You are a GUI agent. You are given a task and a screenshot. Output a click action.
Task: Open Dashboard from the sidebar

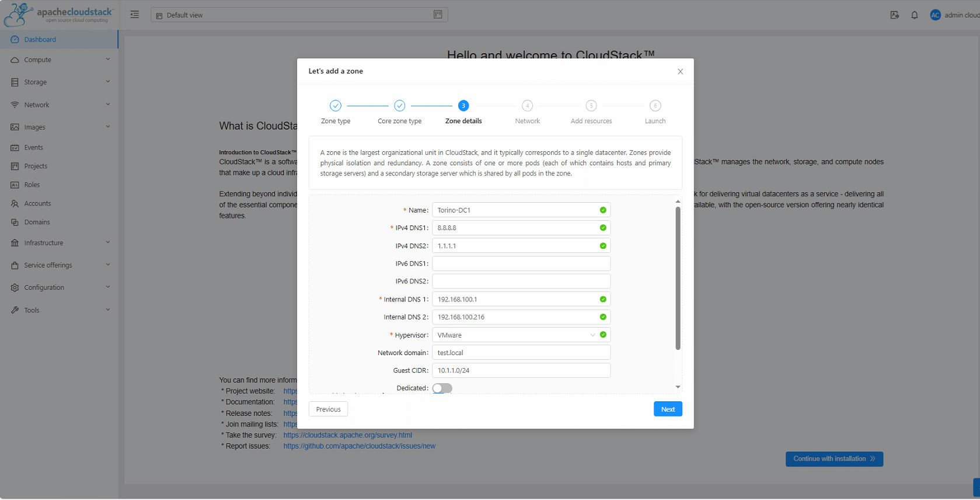pyautogui.click(x=59, y=40)
